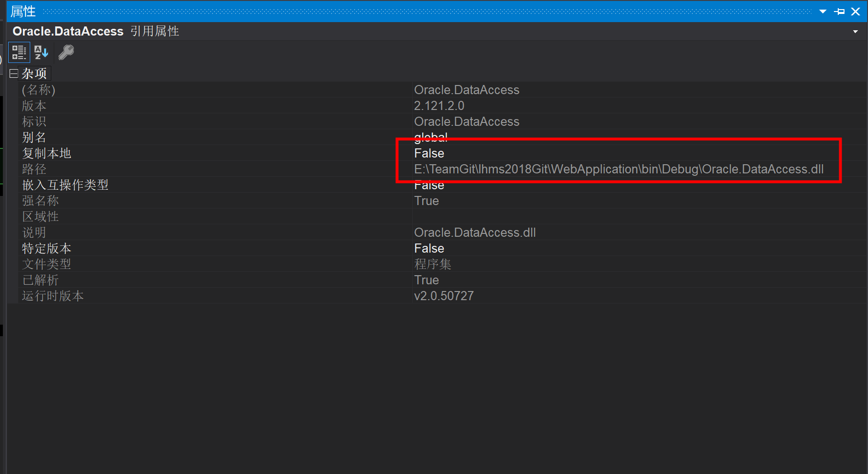
Task: Open the Properties window position dropdown
Action: [823, 12]
